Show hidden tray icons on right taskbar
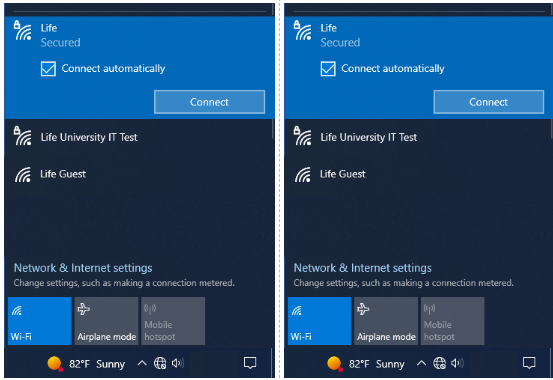 coord(421,363)
